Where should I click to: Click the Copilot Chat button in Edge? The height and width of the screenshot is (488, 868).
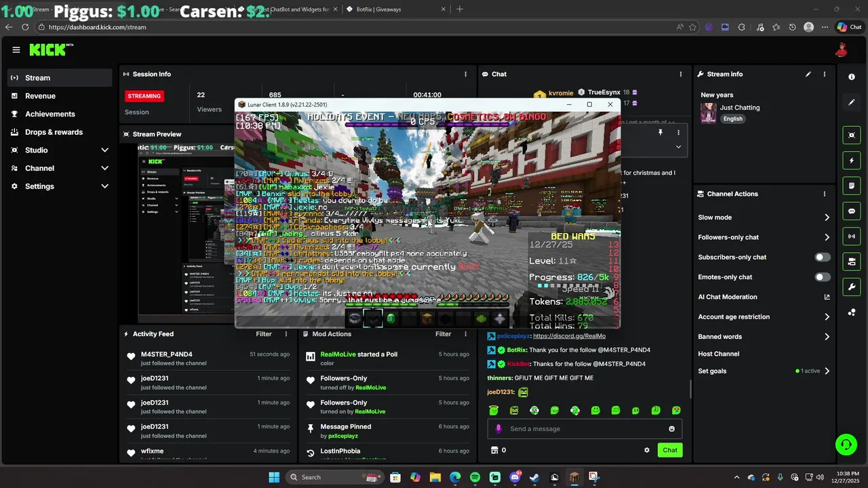[x=849, y=27]
